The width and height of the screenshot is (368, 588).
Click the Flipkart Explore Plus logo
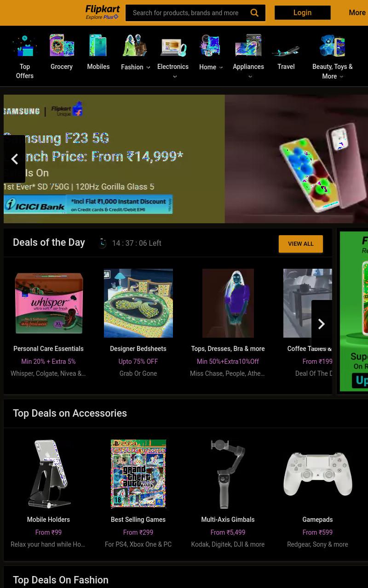[103, 12]
